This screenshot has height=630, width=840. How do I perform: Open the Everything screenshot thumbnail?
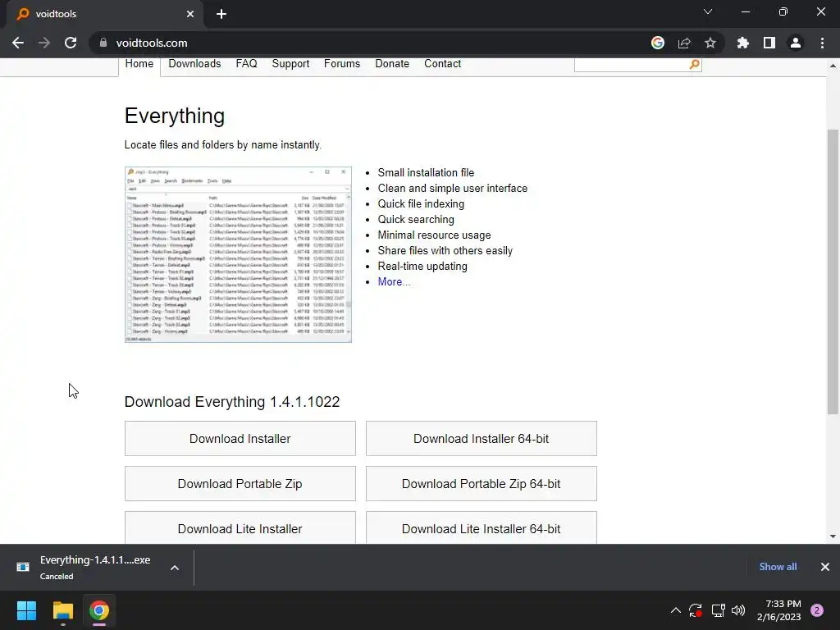(239, 254)
